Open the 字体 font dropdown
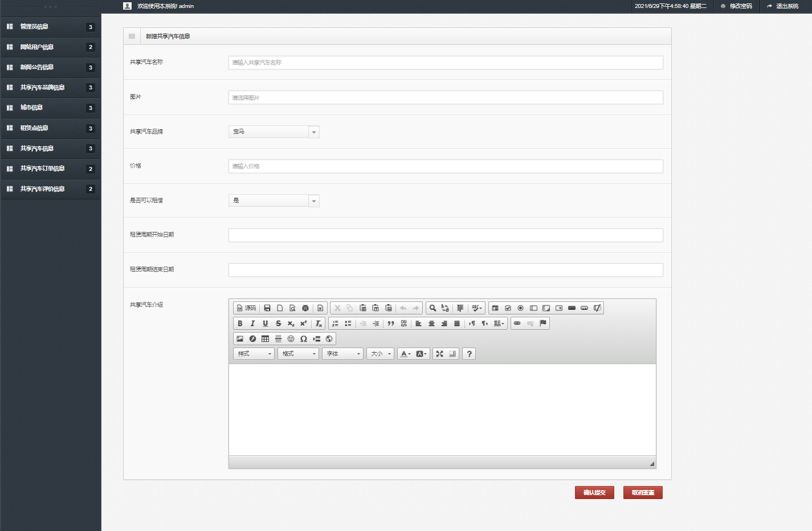Viewport: 812px width, 531px height. click(342, 354)
